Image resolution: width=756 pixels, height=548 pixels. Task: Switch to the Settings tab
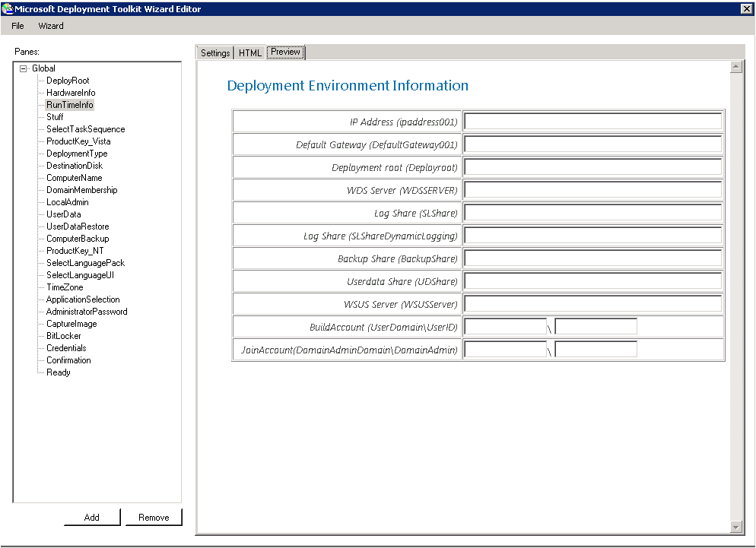tap(214, 52)
